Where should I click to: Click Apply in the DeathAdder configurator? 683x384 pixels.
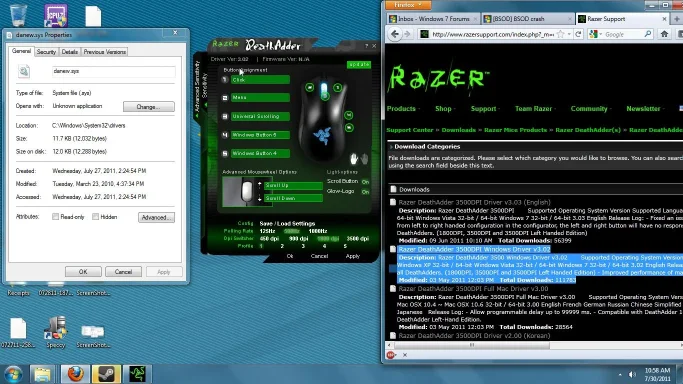click(352, 256)
